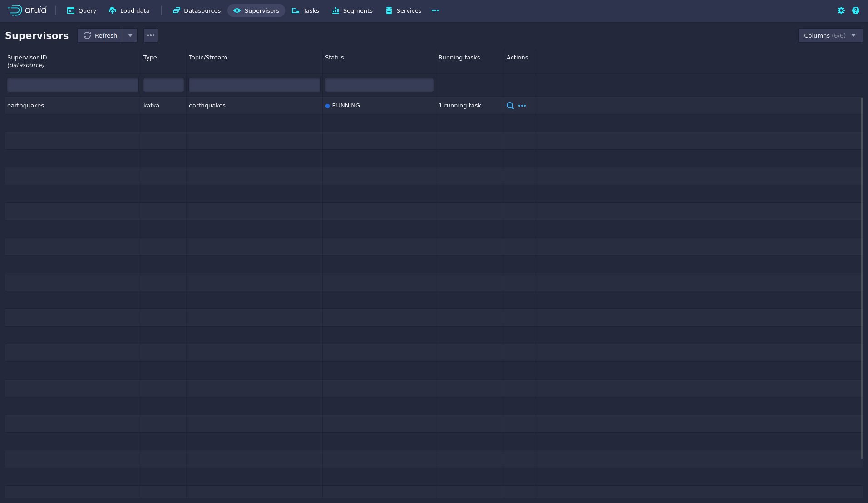The height and width of the screenshot is (503, 868).
Task: Go to the Tasks tab
Action: point(305,10)
